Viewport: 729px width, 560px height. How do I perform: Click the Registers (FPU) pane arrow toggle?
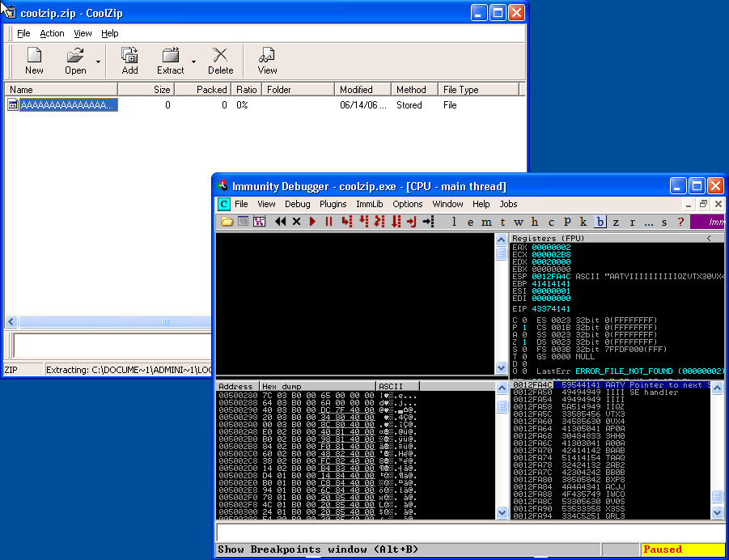pos(709,238)
